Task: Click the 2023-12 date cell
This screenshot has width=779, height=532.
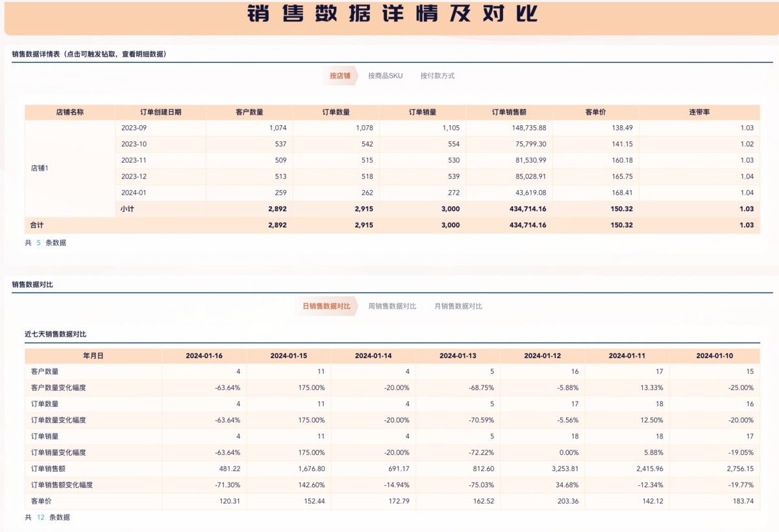Action: tap(161, 176)
